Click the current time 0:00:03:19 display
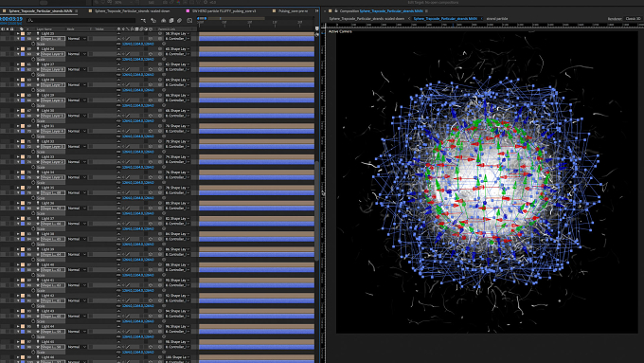 pyautogui.click(x=11, y=19)
